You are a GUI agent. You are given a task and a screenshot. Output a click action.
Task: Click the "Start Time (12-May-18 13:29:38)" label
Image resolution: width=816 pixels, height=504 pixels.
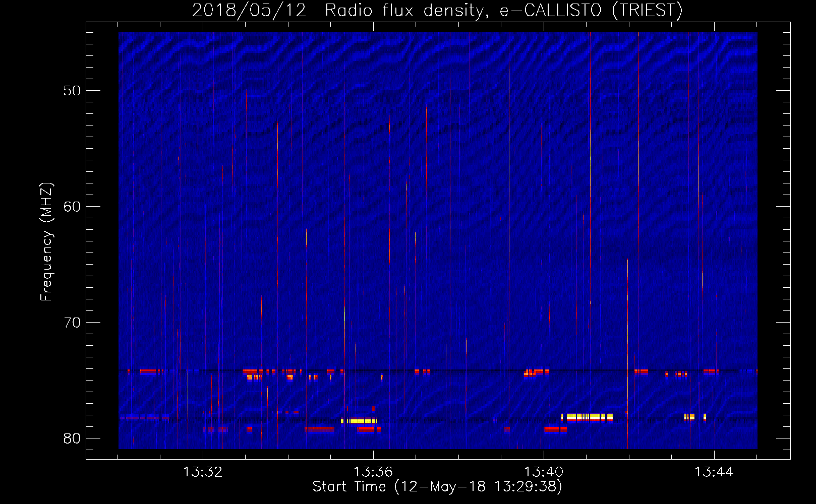click(x=437, y=486)
